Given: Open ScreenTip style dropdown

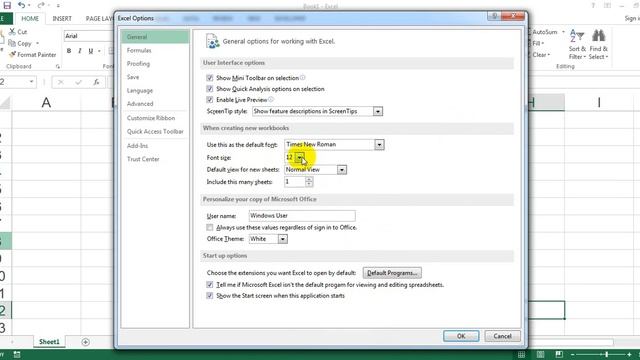Looking at the screenshot, I should pos(378,111).
